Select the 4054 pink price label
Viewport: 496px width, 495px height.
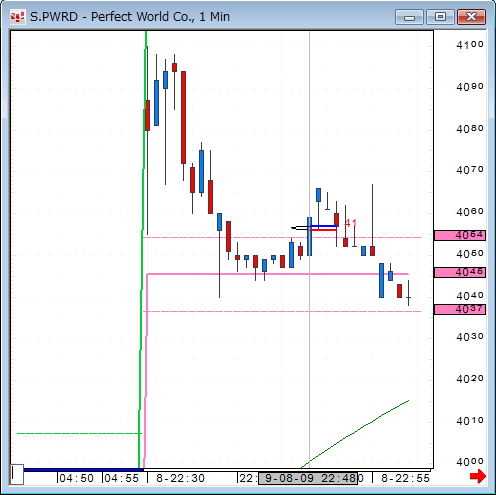pos(460,235)
